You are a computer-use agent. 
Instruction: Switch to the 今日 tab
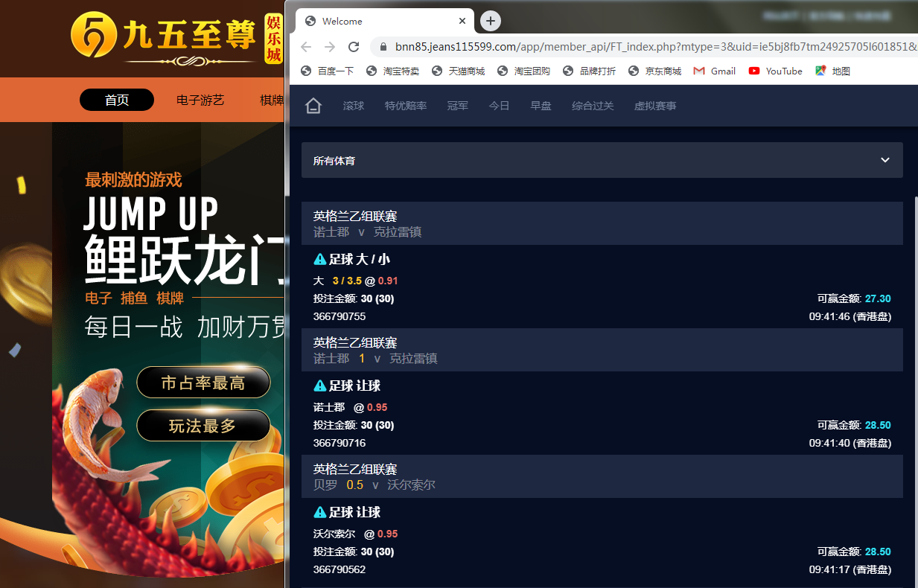[x=500, y=106]
